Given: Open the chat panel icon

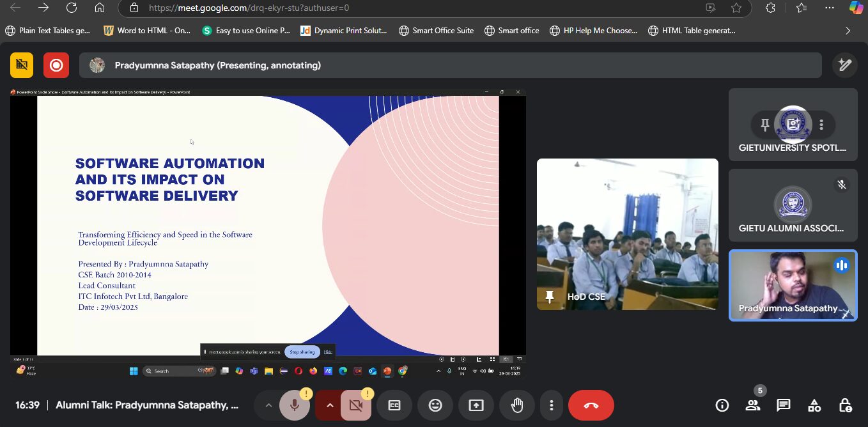Looking at the screenshot, I should tap(783, 405).
